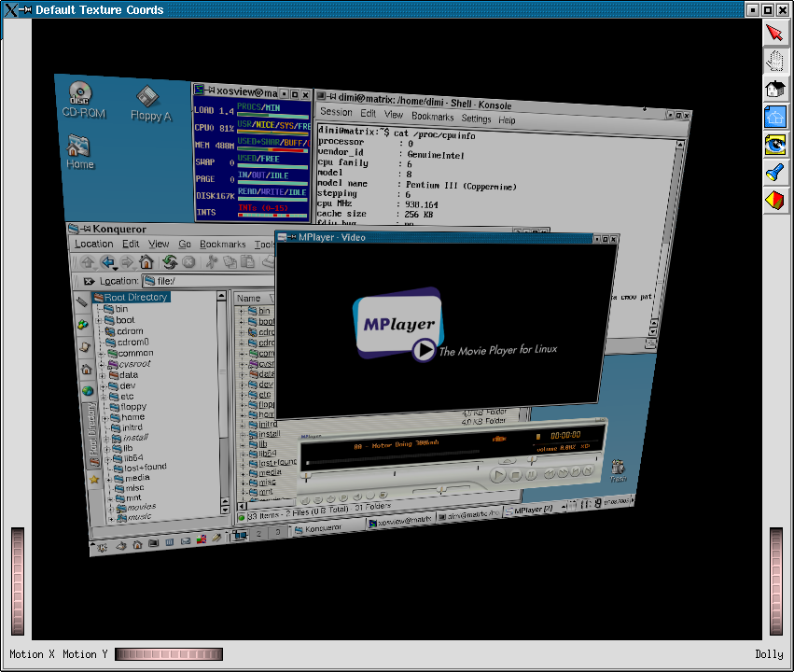
Task: Click the Konqueror Location text field
Action: click(209, 281)
